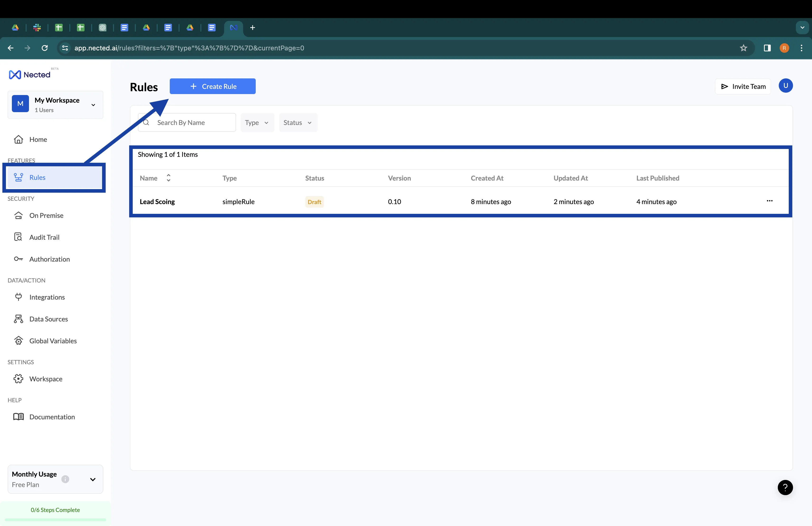Sort rules by the Name column arrows
The image size is (812, 526).
(x=168, y=178)
